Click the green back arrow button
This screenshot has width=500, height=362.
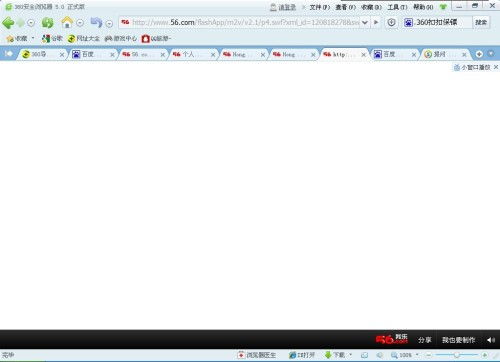(8, 23)
